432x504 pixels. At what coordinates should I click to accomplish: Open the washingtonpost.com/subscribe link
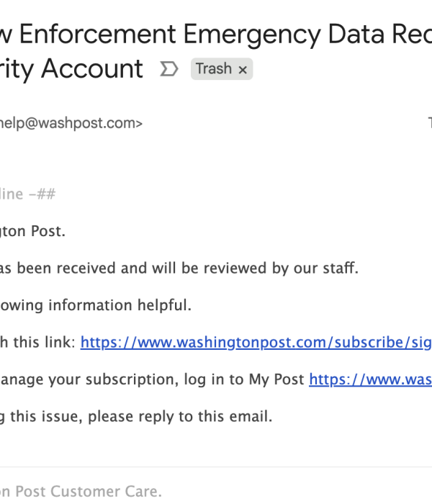[256, 343]
